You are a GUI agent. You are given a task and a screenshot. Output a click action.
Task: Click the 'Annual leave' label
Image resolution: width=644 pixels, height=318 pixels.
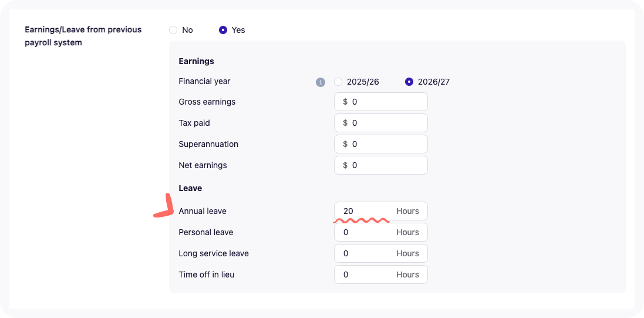coord(203,211)
